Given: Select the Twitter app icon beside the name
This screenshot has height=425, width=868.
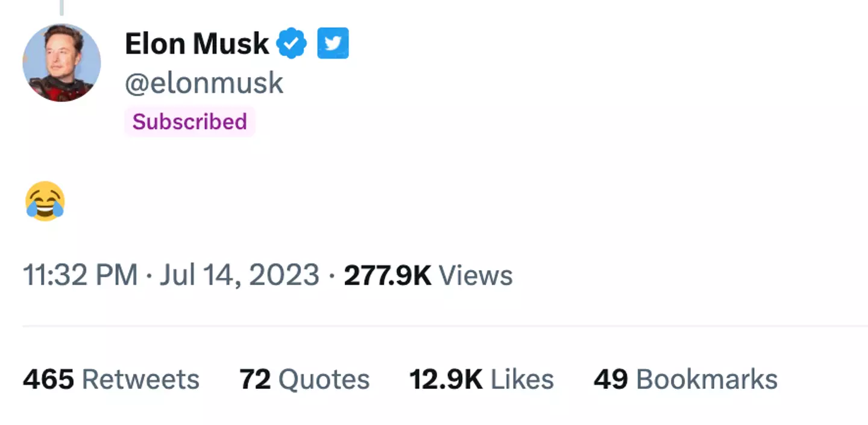Looking at the screenshot, I should [x=333, y=43].
